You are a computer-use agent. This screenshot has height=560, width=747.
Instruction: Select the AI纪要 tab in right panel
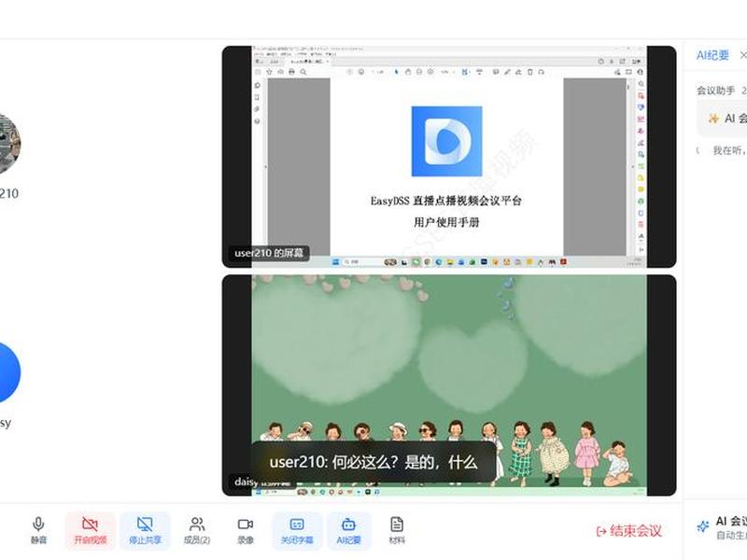pyautogui.click(x=712, y=55)
